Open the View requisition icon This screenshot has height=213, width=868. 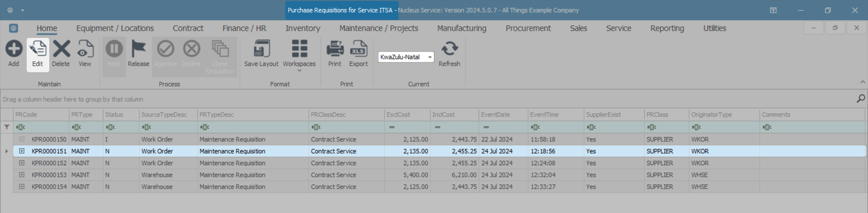tap(85, 49)
